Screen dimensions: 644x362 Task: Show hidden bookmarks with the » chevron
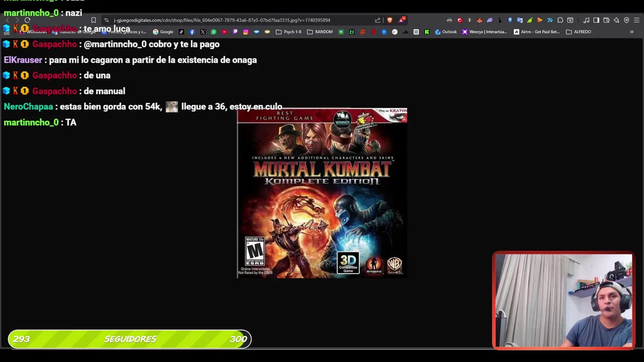coord(632,32)
